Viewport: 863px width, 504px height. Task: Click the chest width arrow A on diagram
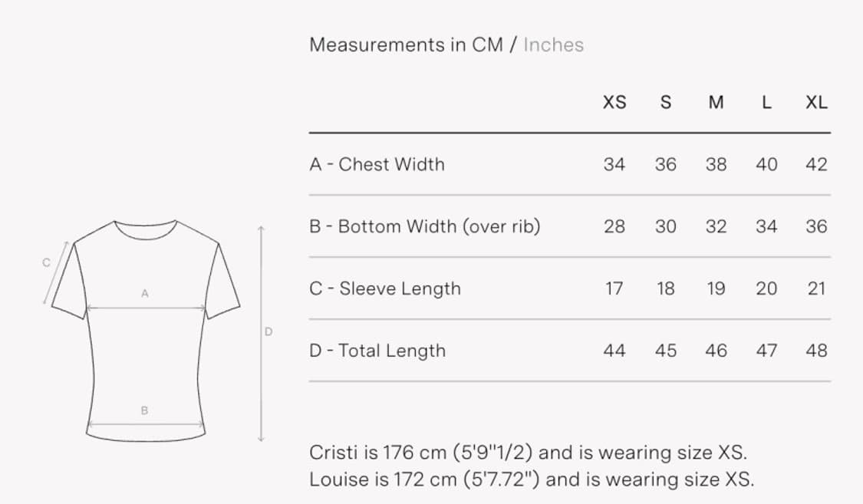point(145,308)
